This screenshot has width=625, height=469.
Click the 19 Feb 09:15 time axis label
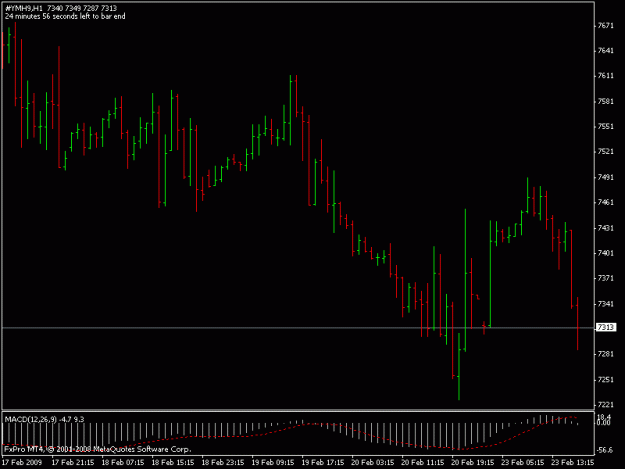(273, 462)
